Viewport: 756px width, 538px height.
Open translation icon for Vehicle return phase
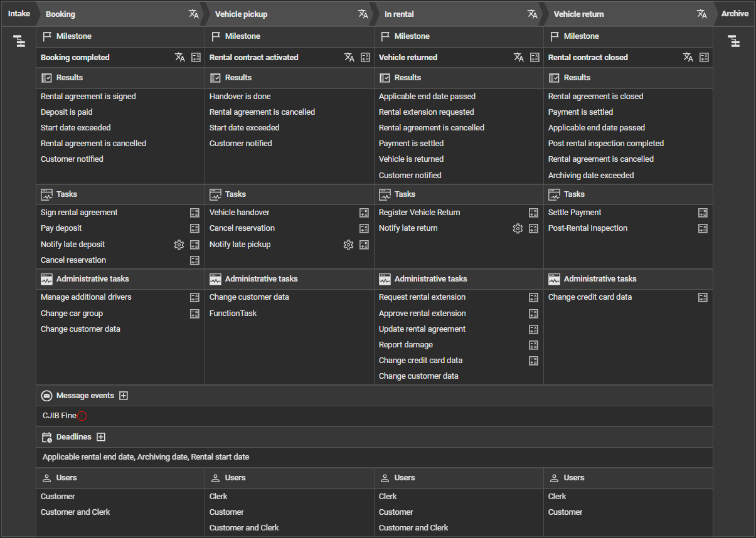pyautogui.click(x=701, y=14)
